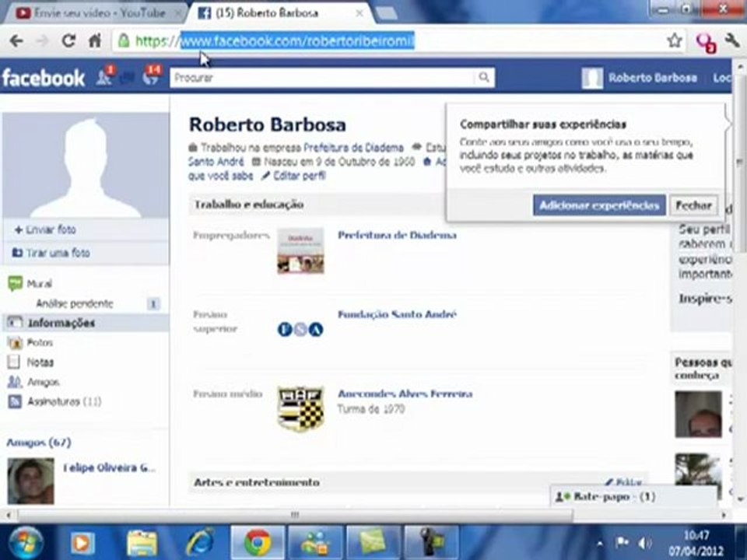Click the facebook logo
Image resolution: width=747 pixels, height=560 pixels.
pyautogui.click(x=44, y=78)
